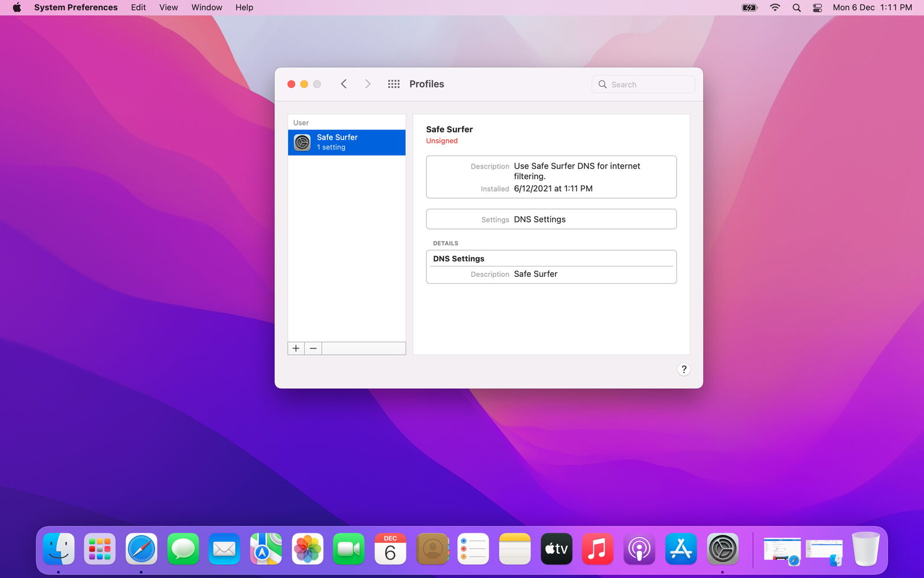Click the date and time in menu bar
This screenshot has width=924, height=578.
coord(872,8)
